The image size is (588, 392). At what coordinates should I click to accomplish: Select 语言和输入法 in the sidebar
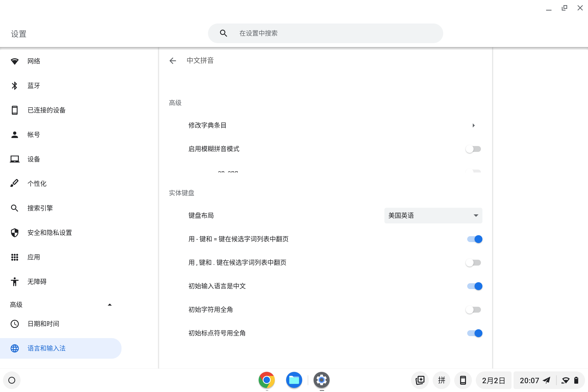tap(47, 348)
